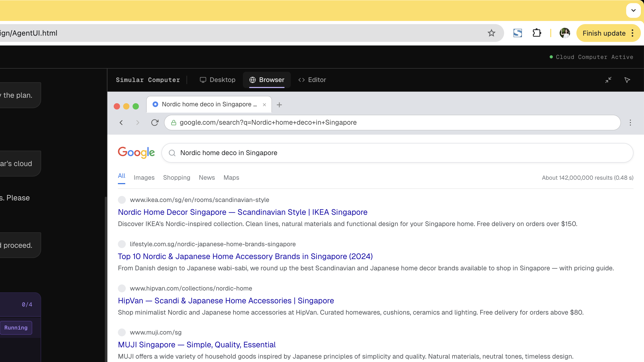Select the cursor takeover pointer icon
644x362 pixels.
pos(627,80)
